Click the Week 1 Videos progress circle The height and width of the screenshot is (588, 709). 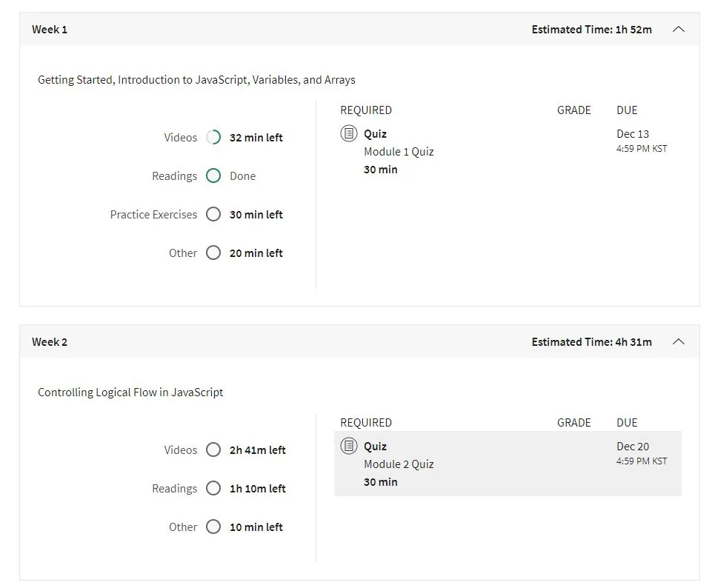click(x=213, y=138)
